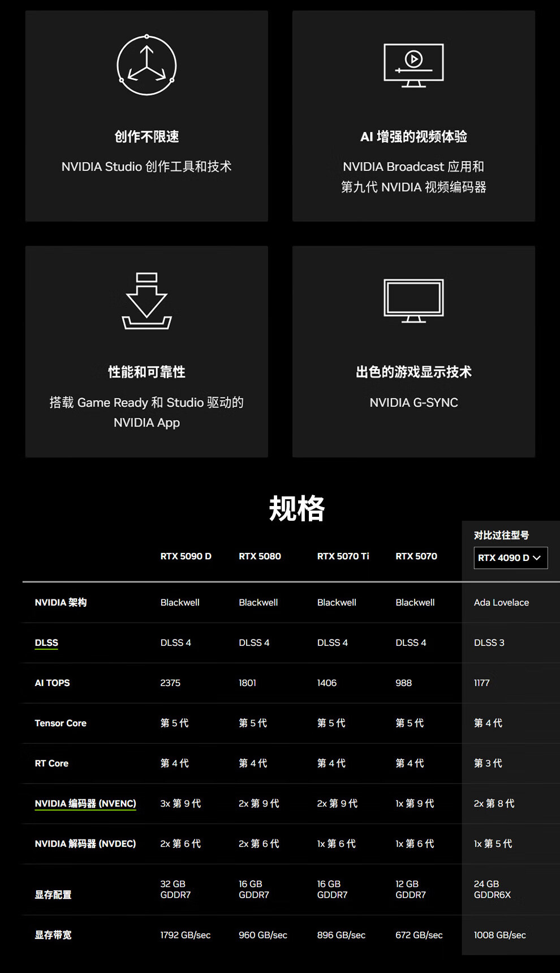The image size is (560, 973).
Task: Open the RTX 4090 D comparison dropdown
Action: (510, 558)
